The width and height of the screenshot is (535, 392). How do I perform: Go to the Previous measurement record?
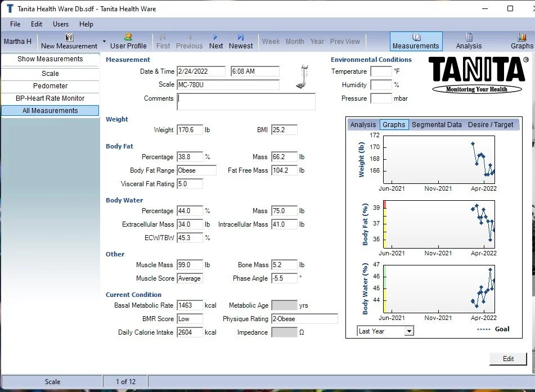(x=190, y=41)
